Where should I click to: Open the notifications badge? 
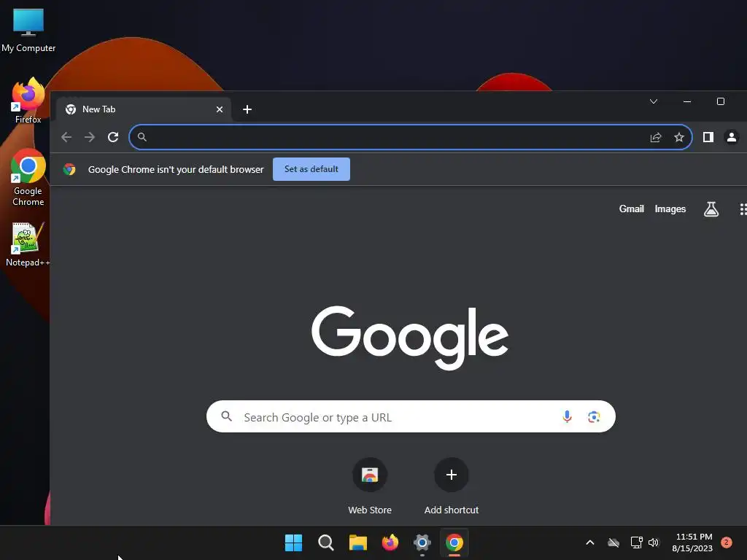(727, 542)
